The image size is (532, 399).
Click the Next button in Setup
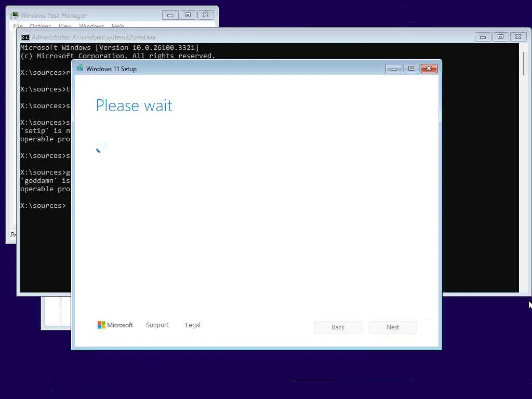pos(393,327)
